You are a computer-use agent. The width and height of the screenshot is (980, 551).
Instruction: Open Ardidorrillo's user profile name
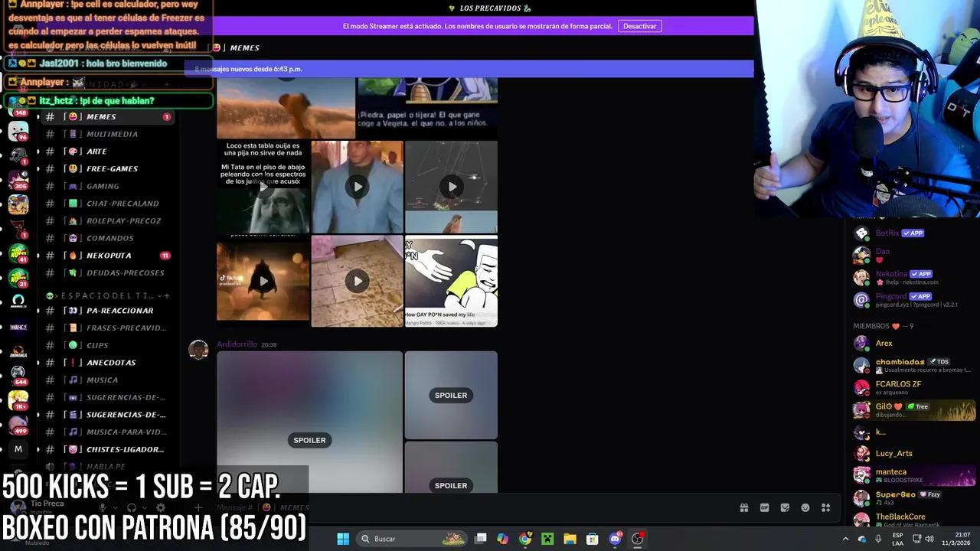237,344
